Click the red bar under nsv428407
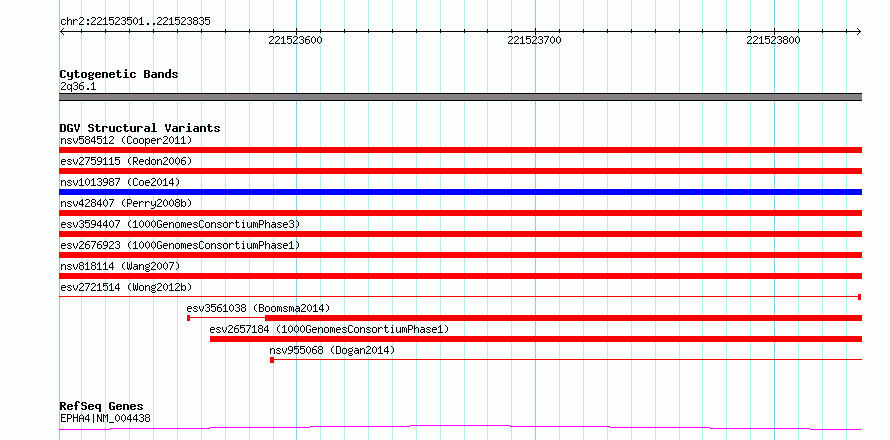890x440 pixels. point(461,213)
